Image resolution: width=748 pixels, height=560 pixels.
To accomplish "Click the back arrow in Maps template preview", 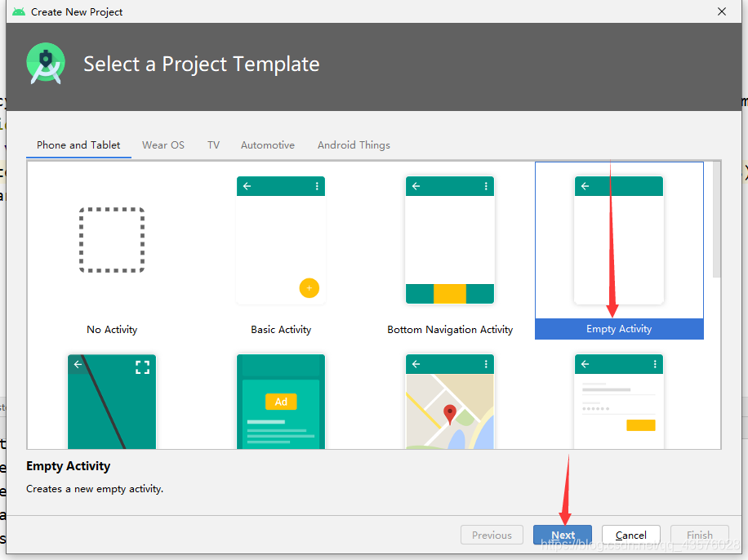I will click(416, 364).
